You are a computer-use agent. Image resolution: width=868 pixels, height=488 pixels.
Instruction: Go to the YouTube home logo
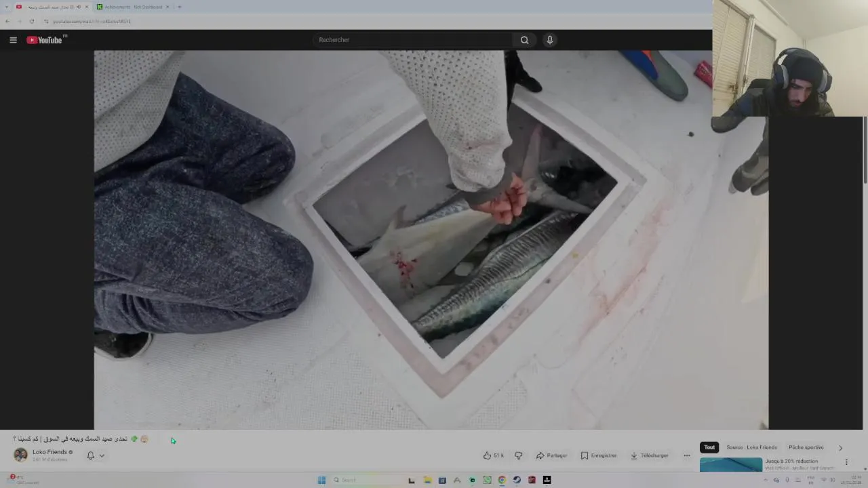point(45,40)
